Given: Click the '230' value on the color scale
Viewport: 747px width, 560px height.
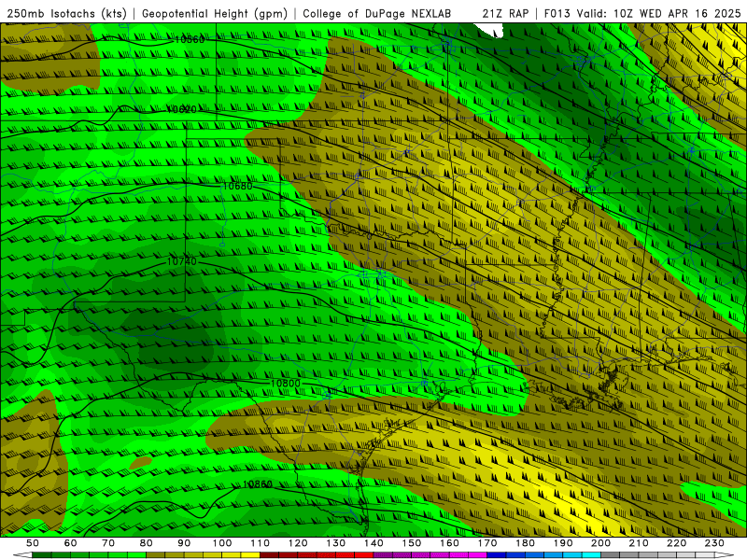Looking at the screenshot, I should (x=714, y=543).
